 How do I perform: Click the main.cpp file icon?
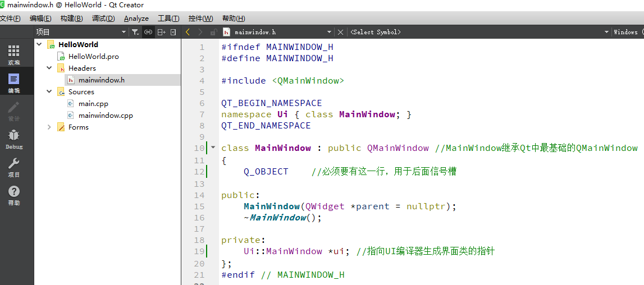71,104
